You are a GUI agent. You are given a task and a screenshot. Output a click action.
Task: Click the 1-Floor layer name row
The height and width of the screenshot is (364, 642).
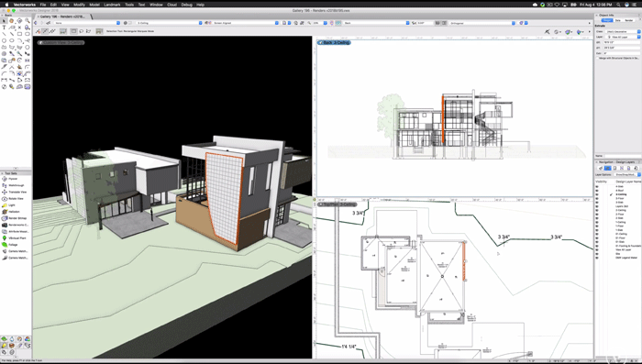point(619,226)
